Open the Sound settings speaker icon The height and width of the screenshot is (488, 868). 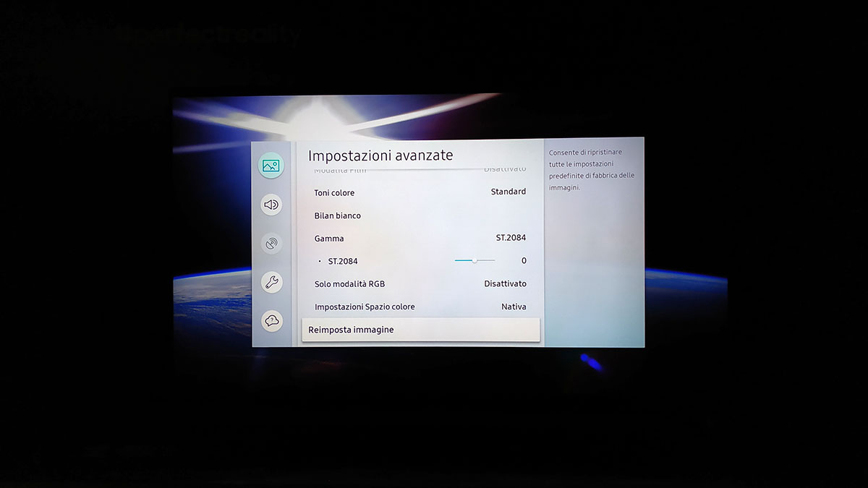click(271, 205)
